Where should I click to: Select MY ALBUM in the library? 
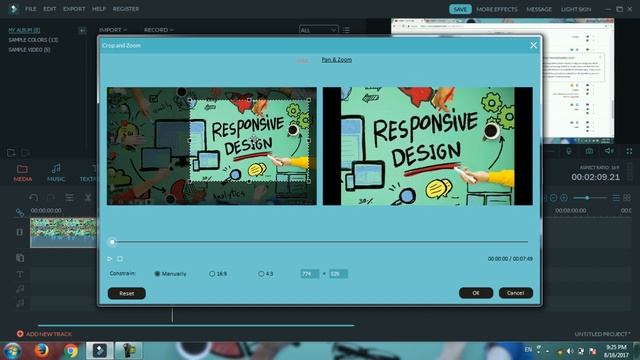24,30
